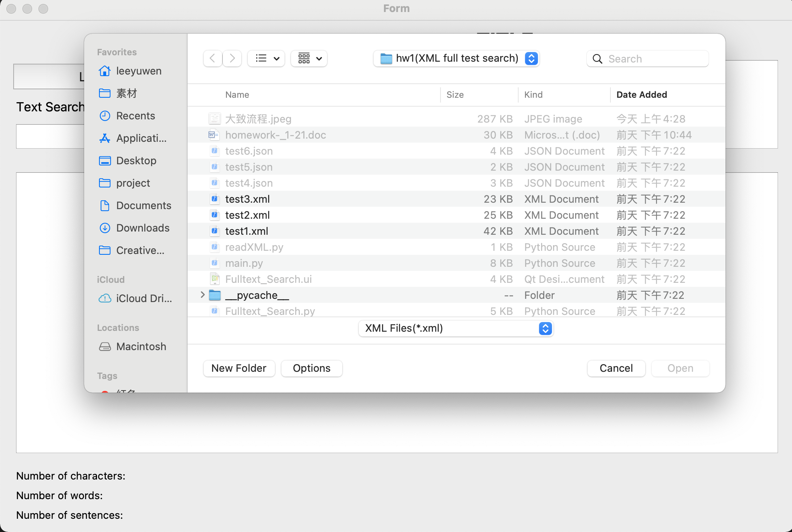Image resolution: width=792 pixels, height=532 pixels.
Task: Select the test3.xml file
Action: point(247,199)
